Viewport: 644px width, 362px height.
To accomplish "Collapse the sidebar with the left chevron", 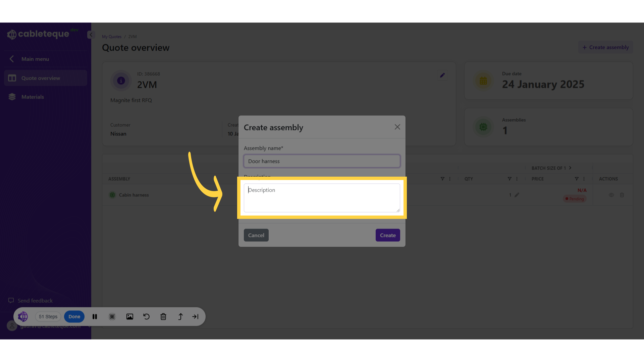I will click(91, 35).
